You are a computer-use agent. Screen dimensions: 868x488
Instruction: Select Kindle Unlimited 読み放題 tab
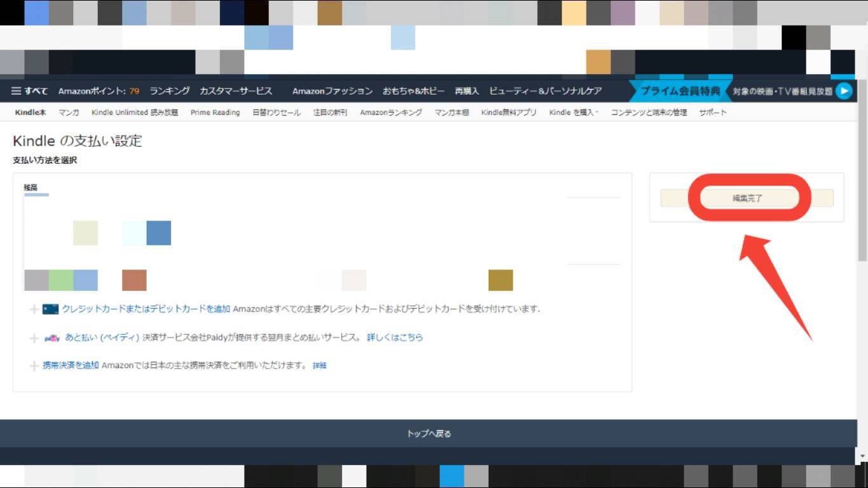pos(135,112)
